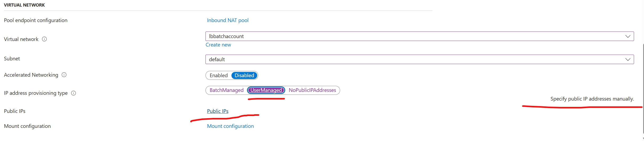Click the VIRTUAL NETWORK section heading

coord(24,5)
